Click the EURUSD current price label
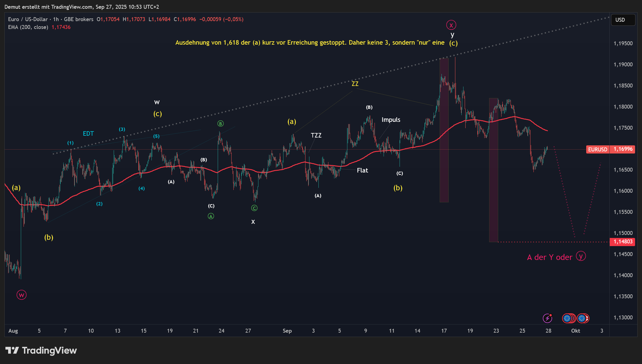642x364 pixels. (x=597, y=150)
